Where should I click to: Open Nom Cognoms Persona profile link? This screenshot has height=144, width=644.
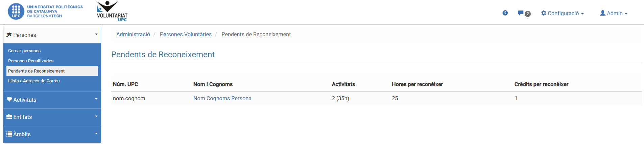222,98
